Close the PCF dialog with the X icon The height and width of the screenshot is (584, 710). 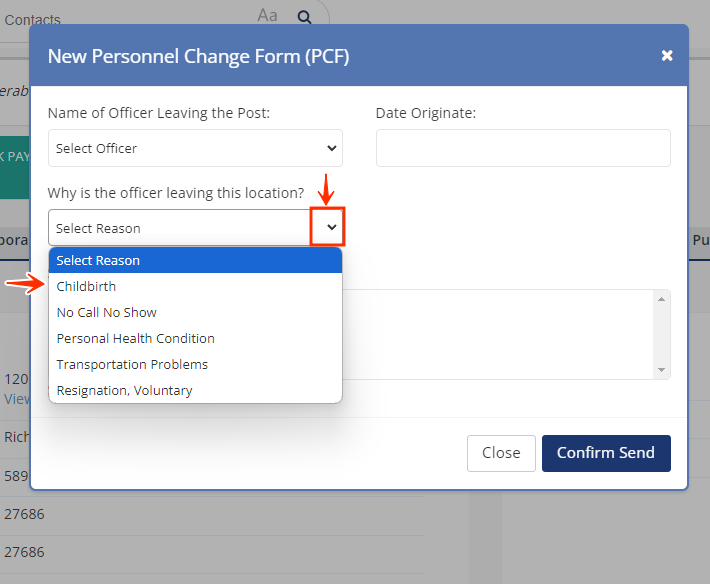point(667,56)
